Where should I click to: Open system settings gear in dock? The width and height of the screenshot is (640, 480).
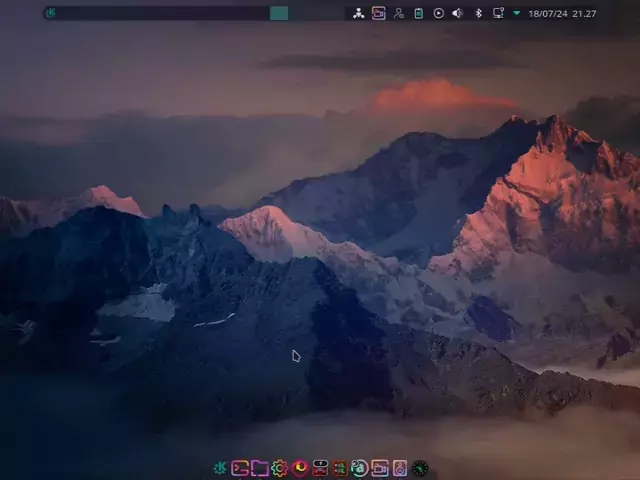pyautogui.click(x=280, y=468)
